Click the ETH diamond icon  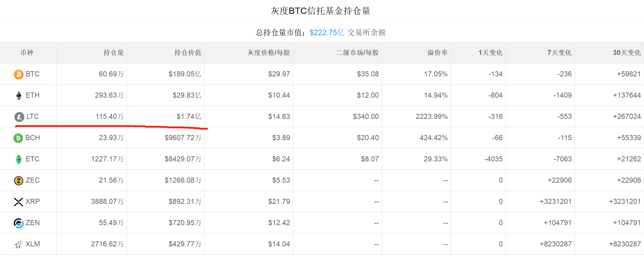point(19,95)
